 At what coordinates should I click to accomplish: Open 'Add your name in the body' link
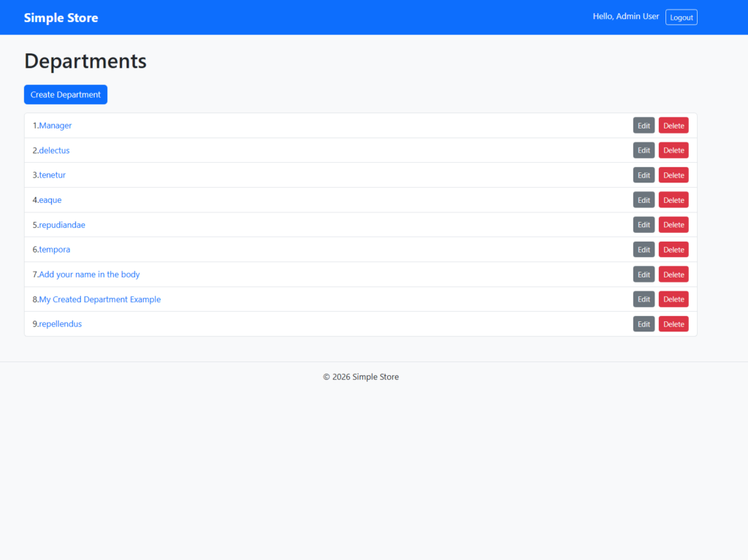89,275
